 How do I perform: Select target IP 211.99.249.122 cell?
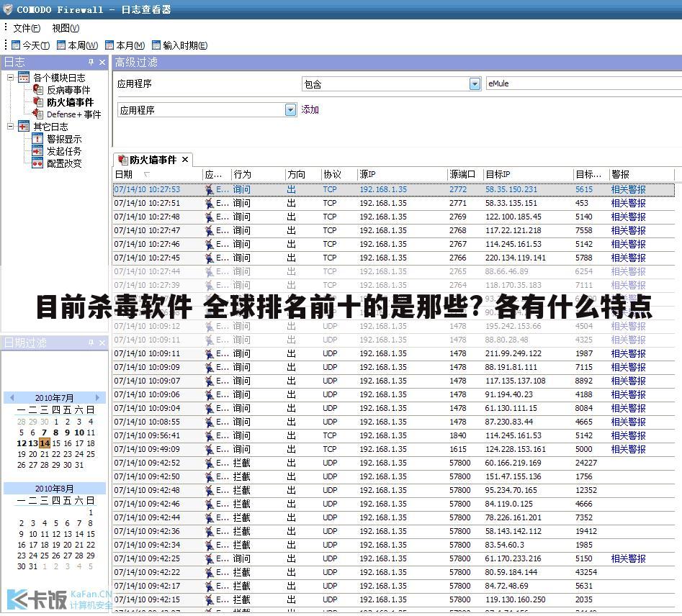click(515, 353)
